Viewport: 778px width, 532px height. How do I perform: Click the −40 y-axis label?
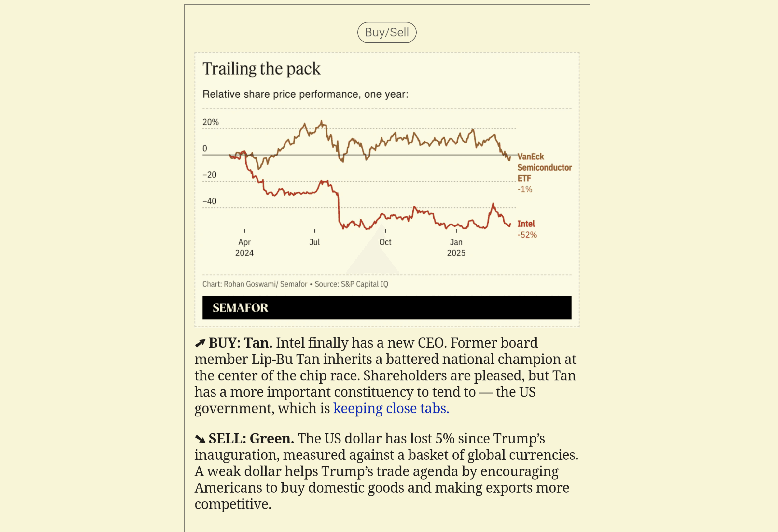[209, 201]
